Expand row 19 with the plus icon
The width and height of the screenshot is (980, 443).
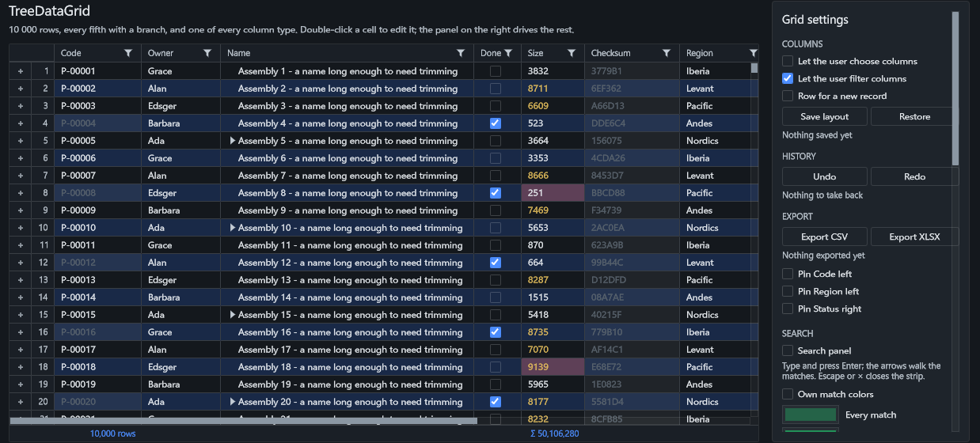(21, 384)
